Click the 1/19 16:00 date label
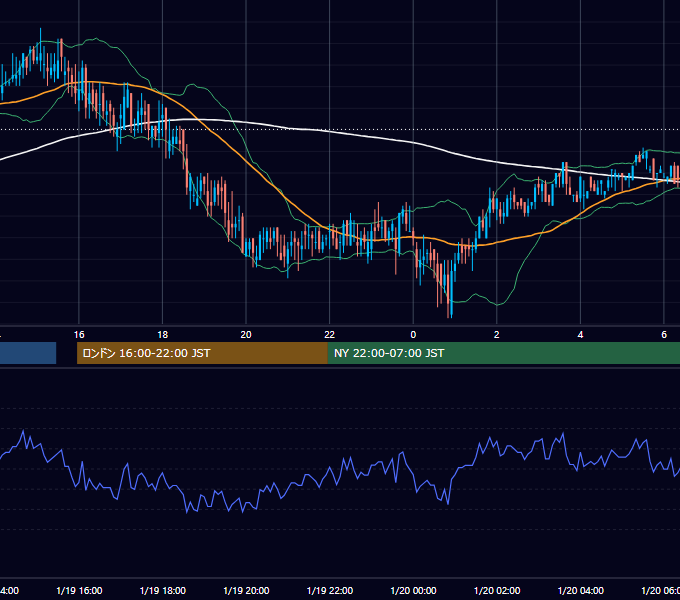The height and width of the screenshot is (600, 680). click(x=79, y=590)
